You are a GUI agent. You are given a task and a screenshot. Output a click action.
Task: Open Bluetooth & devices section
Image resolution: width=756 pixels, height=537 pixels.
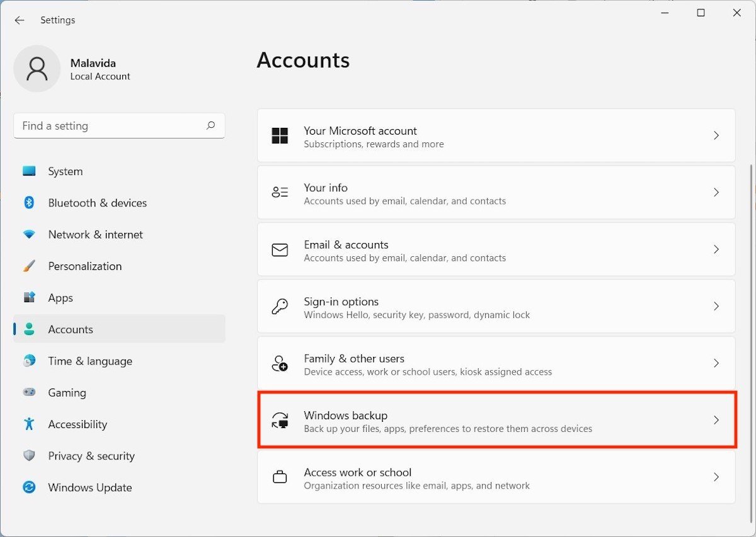click(98, 203)
